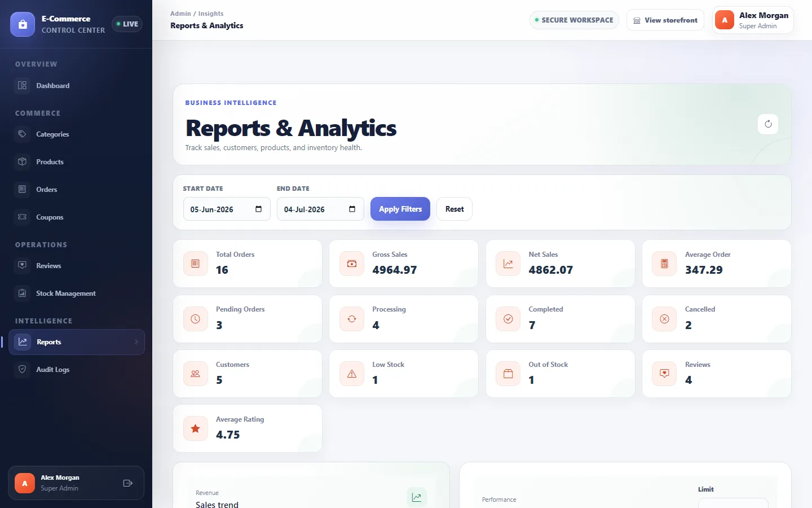Image resolution: width=812 pixels, height=508 pixels.
Task: Click the Customers people icon
Action: coord(196,374)
